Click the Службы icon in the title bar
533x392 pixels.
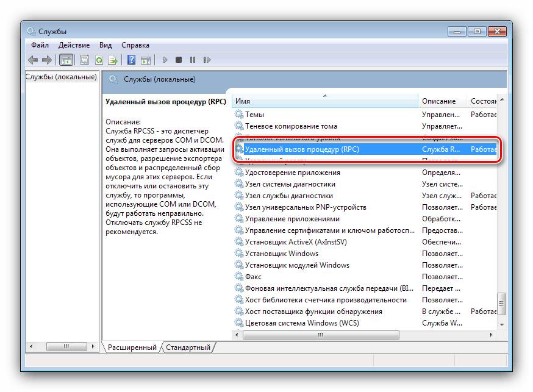(31, 31)
